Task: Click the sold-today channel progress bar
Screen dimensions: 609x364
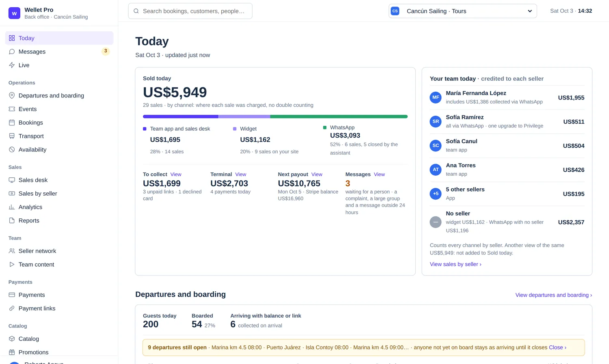Action: pos(275,116)
